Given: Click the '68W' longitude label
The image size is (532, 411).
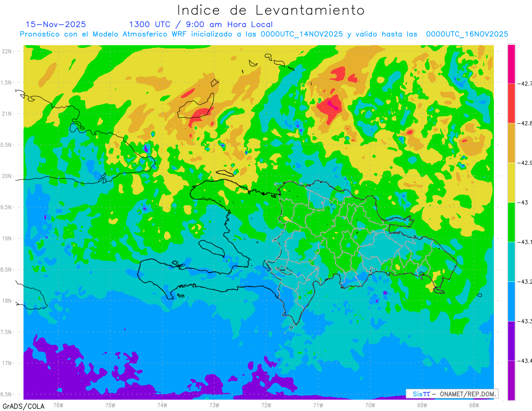Looking at the screenshot, I should 474,405.
